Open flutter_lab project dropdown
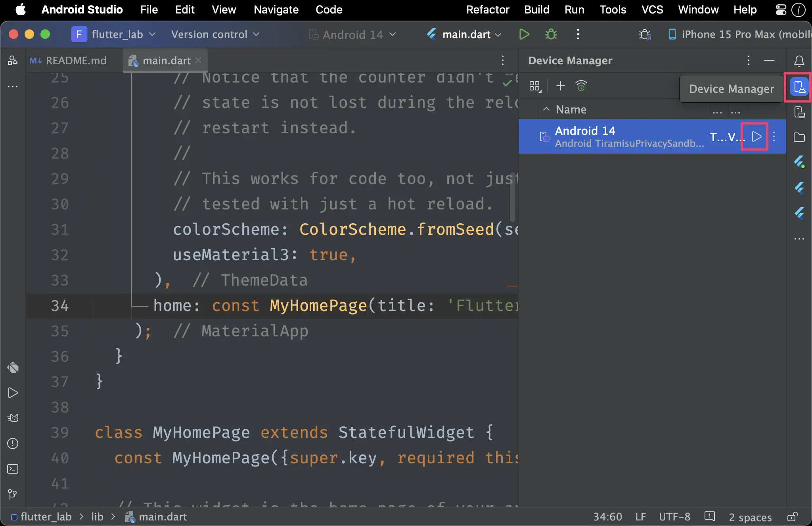Image resolution: width=812 pixels, height=526 pixels. point(113,35)
